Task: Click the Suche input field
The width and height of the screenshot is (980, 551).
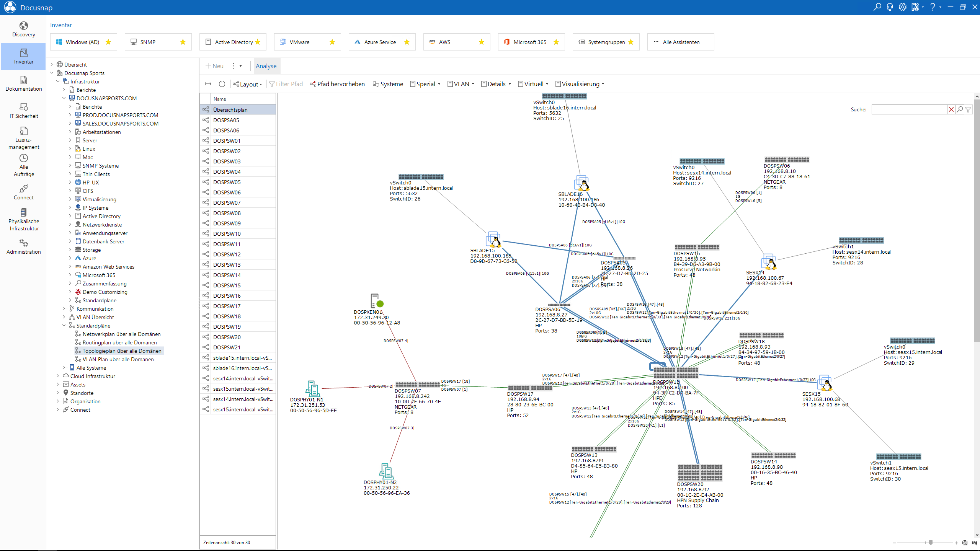Action: tap(909, 109)
